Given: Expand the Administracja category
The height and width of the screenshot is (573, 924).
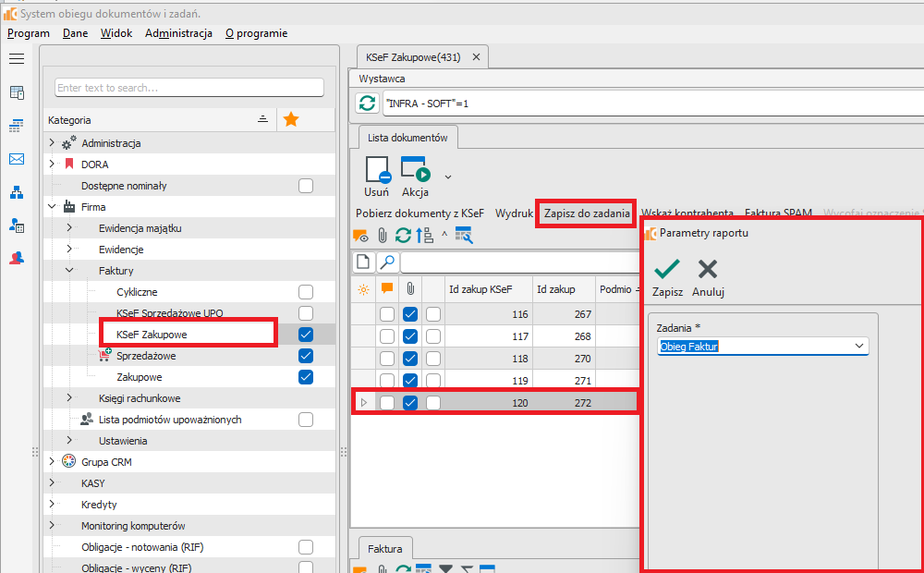Looking at the screenshot, I should (x=53, y=143).
